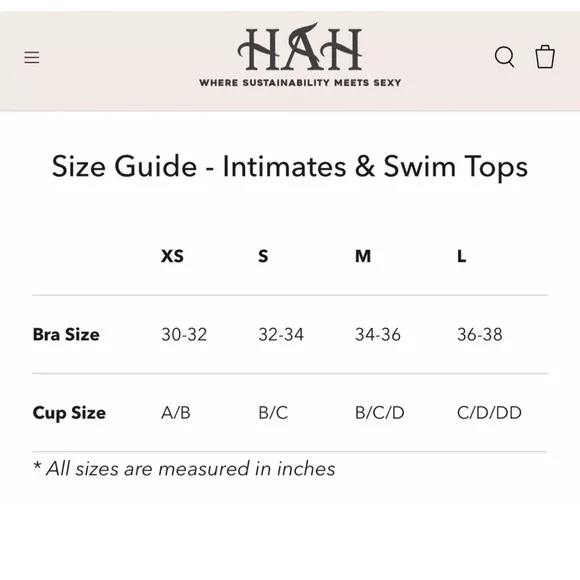Select the XS column header
This screenshot has width=580, height=580.
coord(172,256)
